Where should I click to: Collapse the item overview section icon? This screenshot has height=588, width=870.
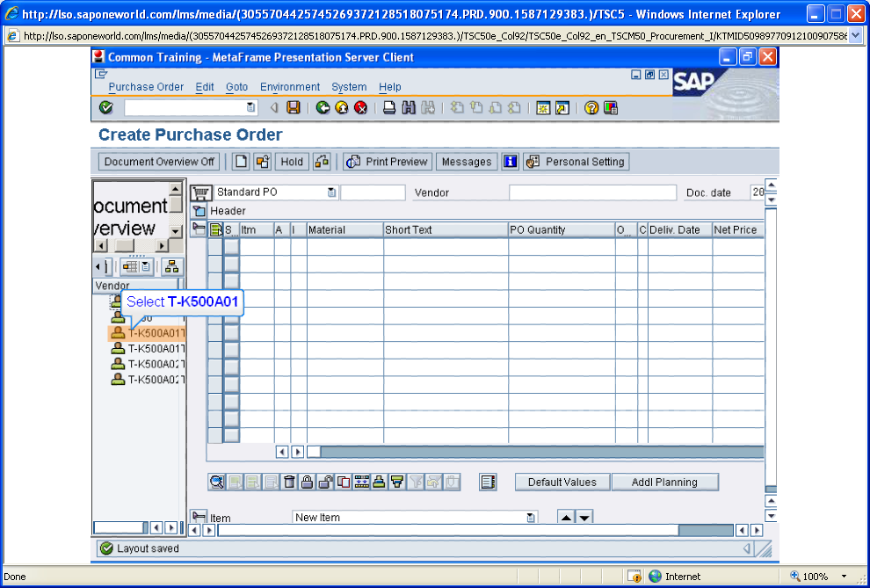199,228
